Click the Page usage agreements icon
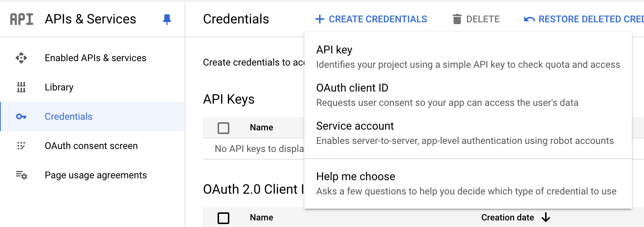Image resolution: width=644 pixels, height=227 pixels. click(x=21, y=175)
